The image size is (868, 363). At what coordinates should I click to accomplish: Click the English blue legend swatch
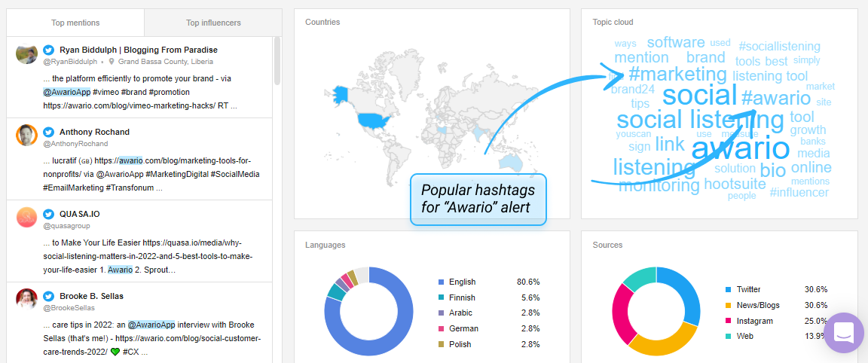(442, 282)
